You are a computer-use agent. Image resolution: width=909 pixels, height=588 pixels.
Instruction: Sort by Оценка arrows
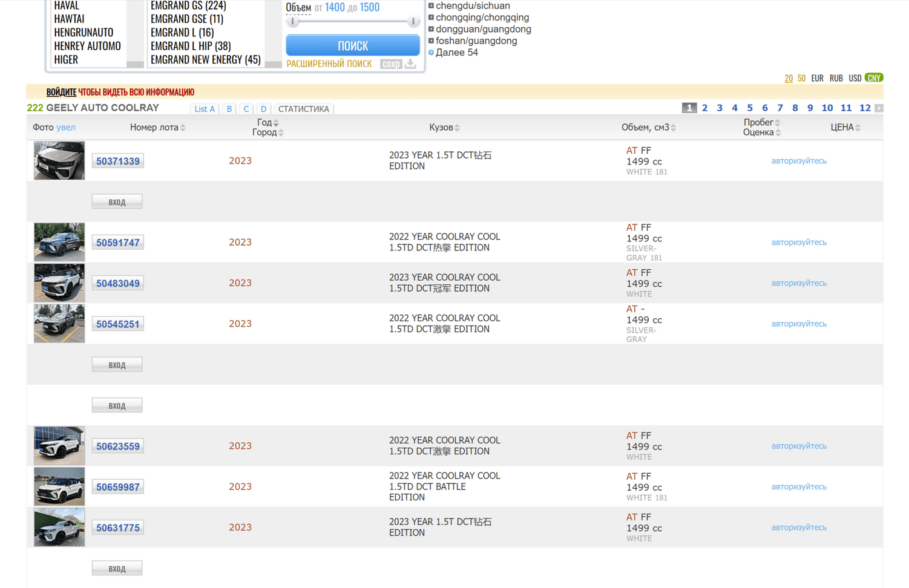pyautogui.click(x=778, y=132)
